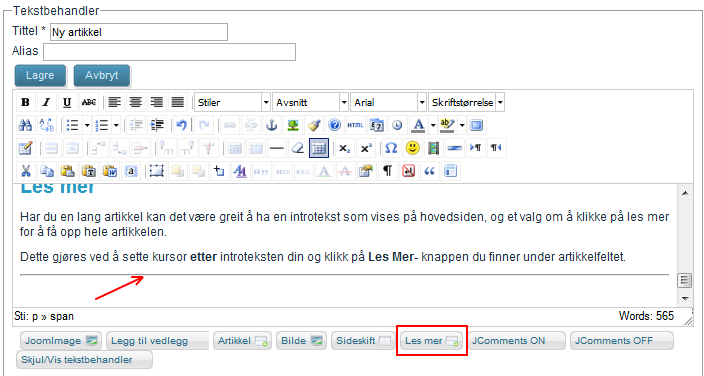Select all content in the editor
Image resolution: width=704 pixels, height=376 pixels.
(131, 171)
